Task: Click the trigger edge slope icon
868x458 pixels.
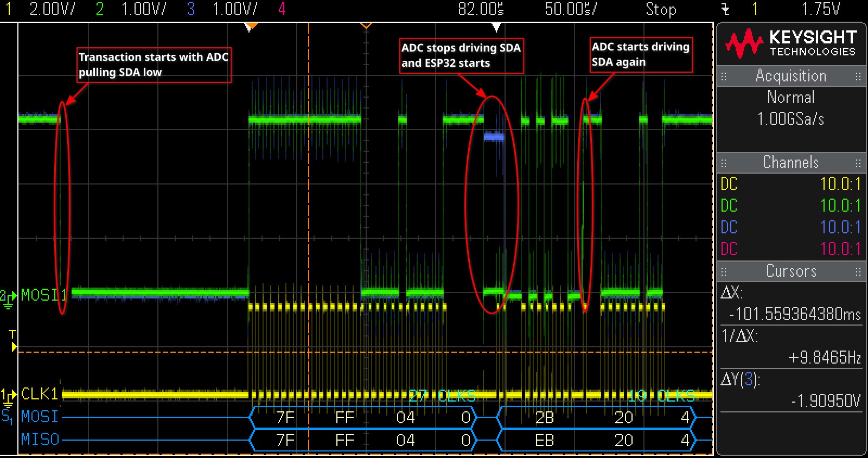Action: point(725,9)
